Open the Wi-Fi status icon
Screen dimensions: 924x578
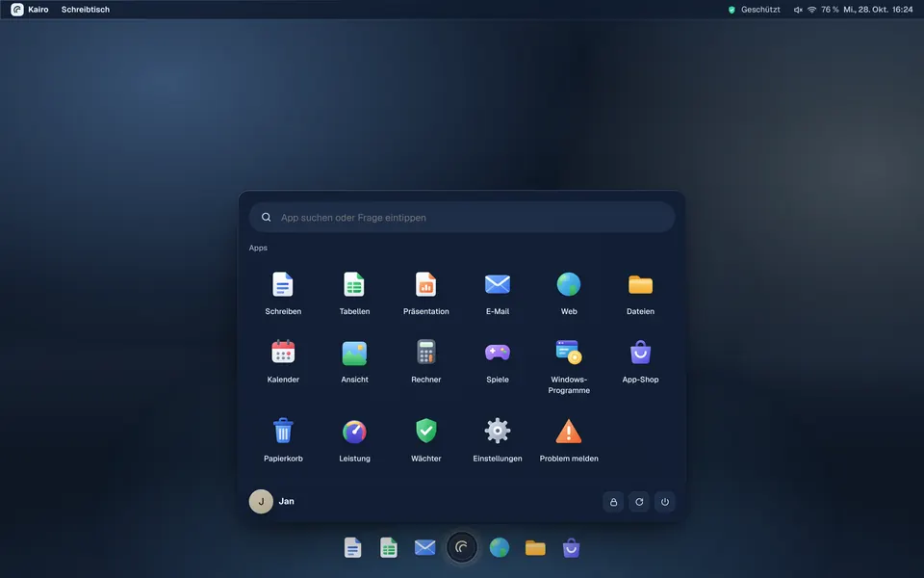(812, 10)
